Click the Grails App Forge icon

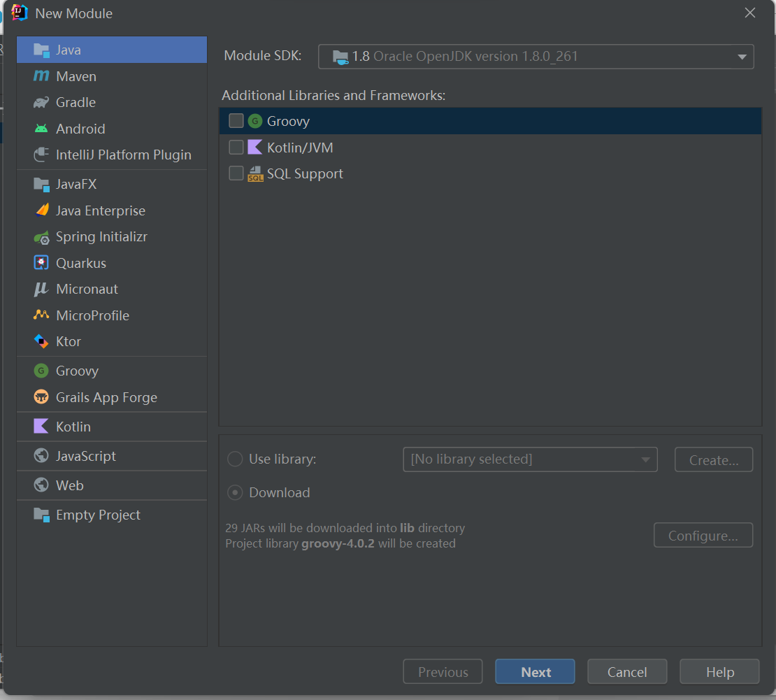41,397
